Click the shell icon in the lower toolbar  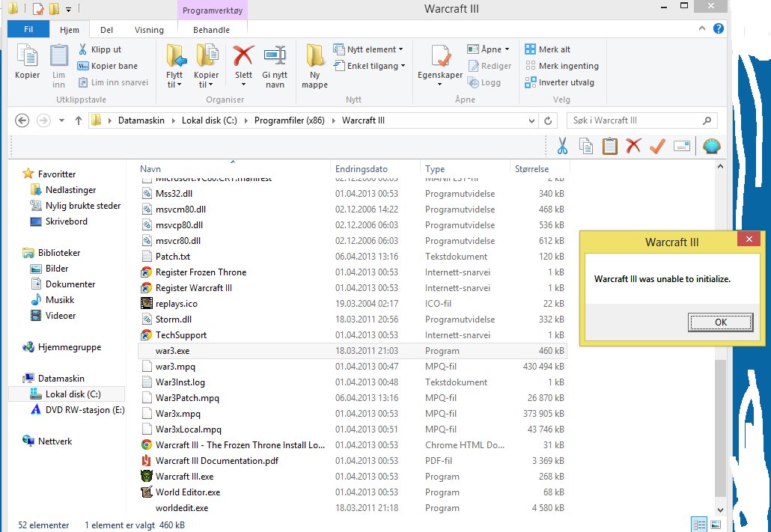(712, 146)
